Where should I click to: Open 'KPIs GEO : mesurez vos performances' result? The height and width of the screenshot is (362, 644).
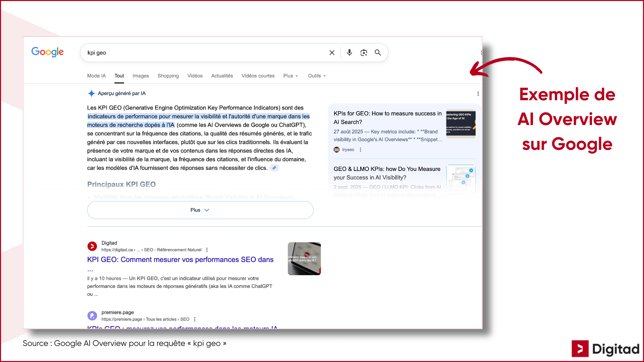(x=182, y=326)
